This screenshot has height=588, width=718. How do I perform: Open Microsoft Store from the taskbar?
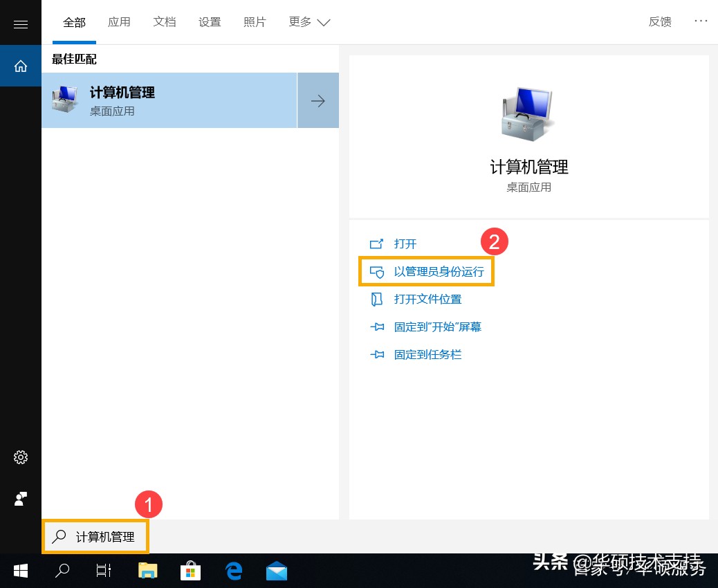tap(190, 571)
